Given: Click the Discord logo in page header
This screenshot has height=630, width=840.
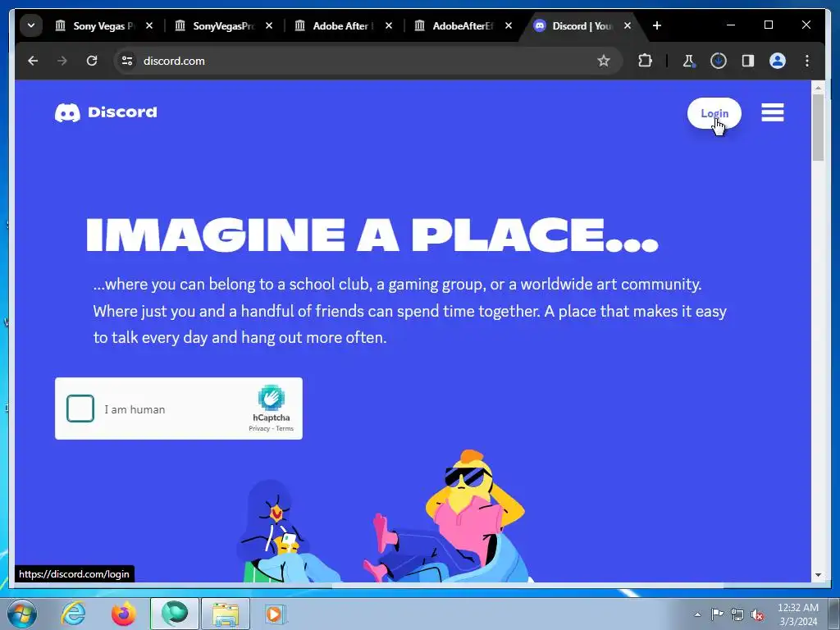Looking at the screenshot, I should pyautogui.click(x=106, y=112).
